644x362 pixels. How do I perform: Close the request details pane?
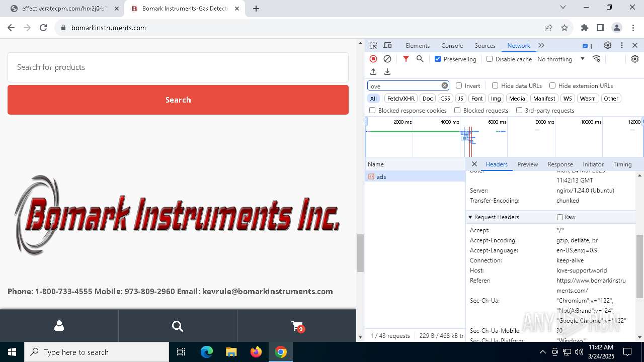point(474,164)
